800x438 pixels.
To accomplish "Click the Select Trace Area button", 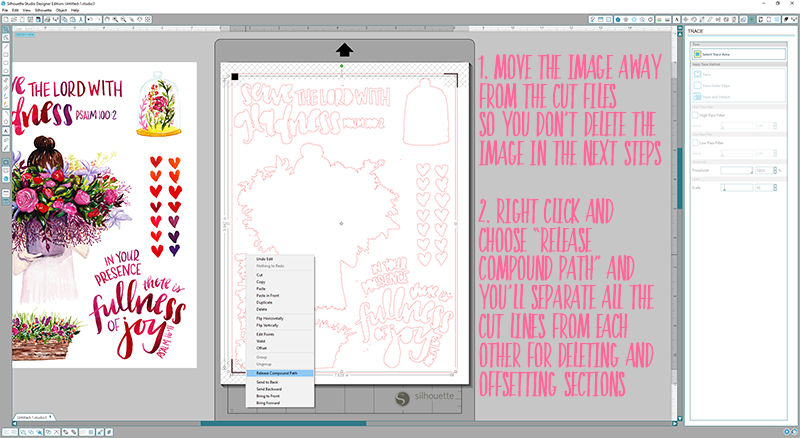I will tap(738, 54).
